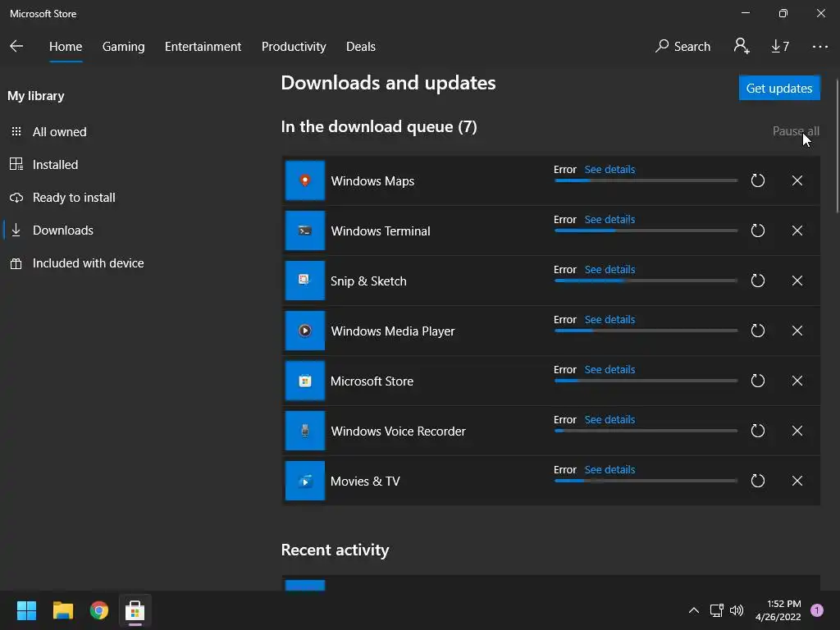Open the account sign-in icon
This screenshot has height=630, width=840.
[742, 46]
